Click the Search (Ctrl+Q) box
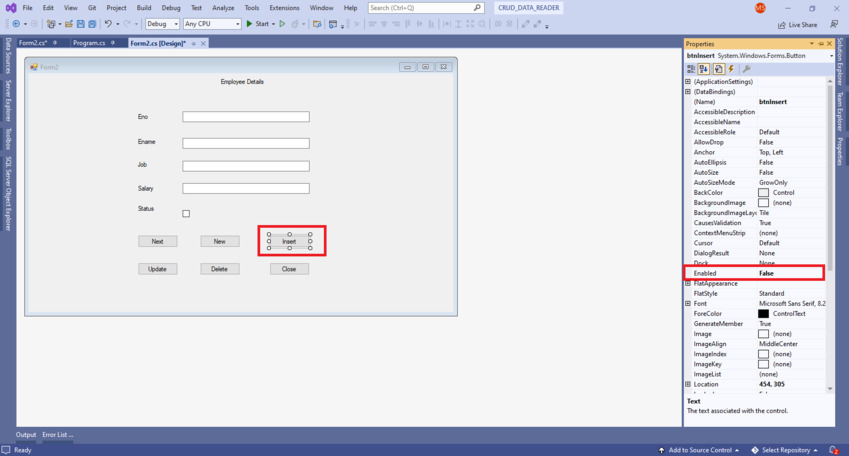Image resolution: width=849 pixels, height=456 pixels. click(x=426, y=8)
